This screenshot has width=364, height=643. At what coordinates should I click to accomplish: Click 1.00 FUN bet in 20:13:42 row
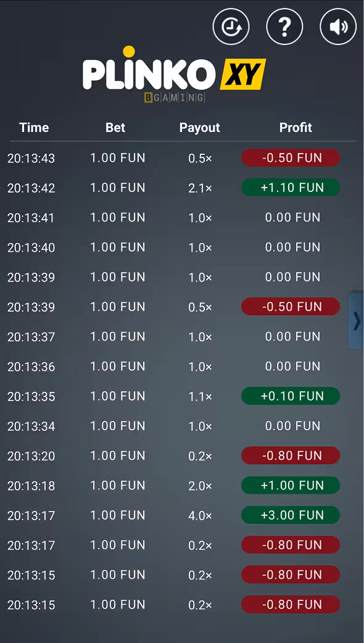click(x=118, y=188)
